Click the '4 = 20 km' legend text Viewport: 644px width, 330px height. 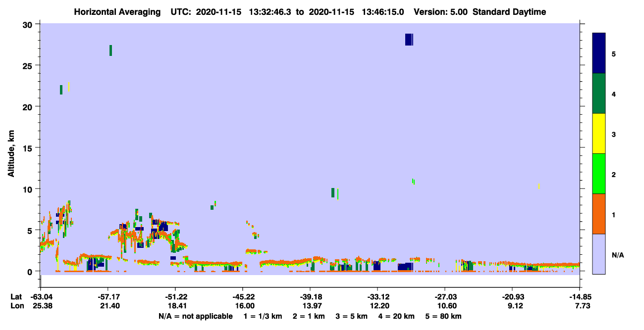point(396,316)
